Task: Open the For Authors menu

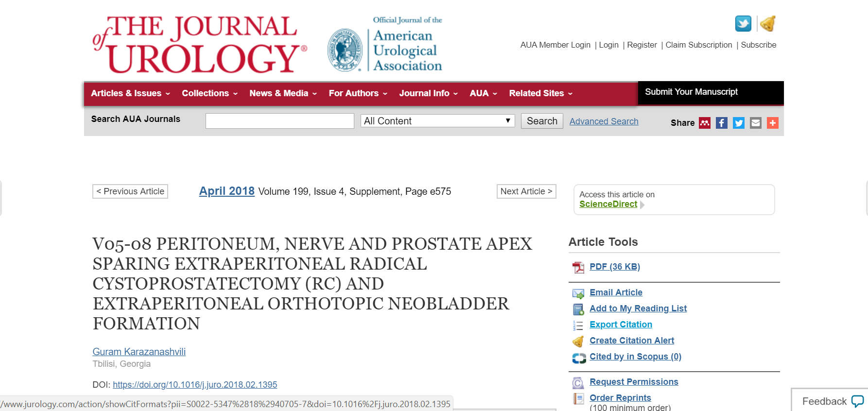Action: point(358,93)
